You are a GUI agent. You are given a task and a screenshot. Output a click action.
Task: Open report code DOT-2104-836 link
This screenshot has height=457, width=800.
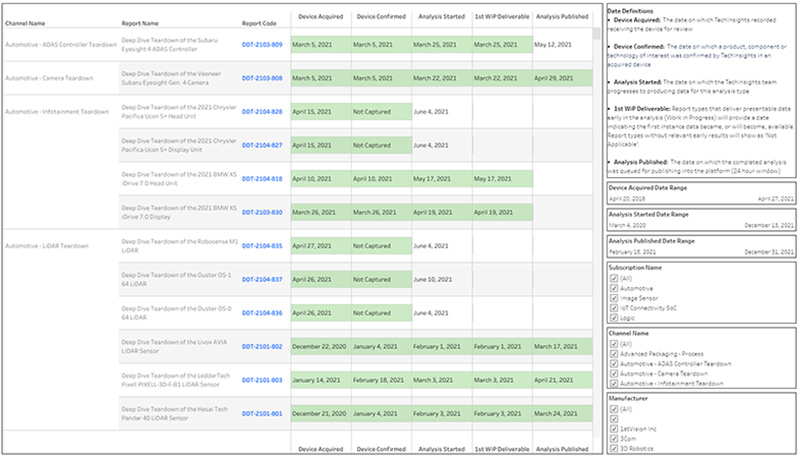coord(262,313)
